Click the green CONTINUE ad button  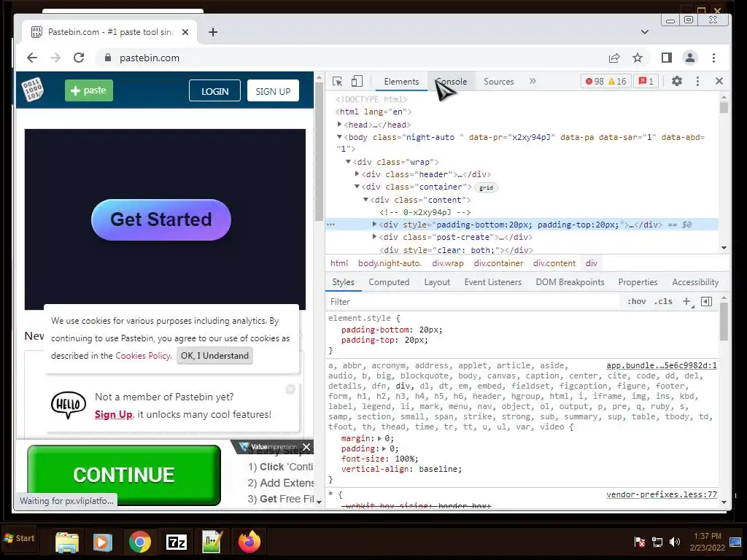point(124,475)
